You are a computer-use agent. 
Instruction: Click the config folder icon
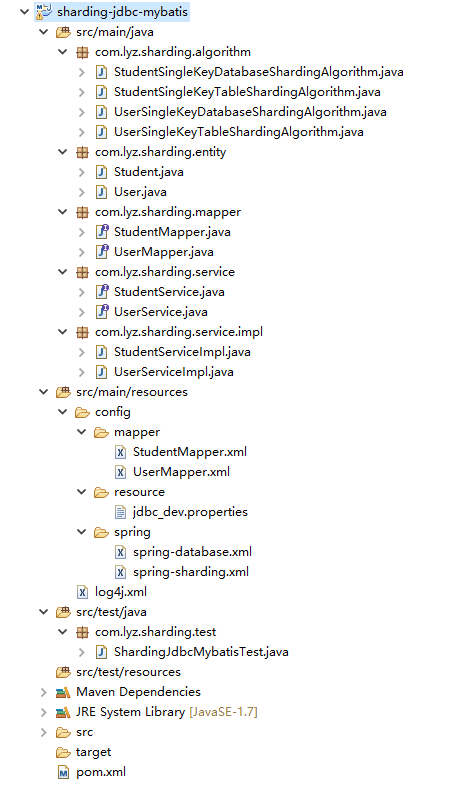[x=82, y=412]
